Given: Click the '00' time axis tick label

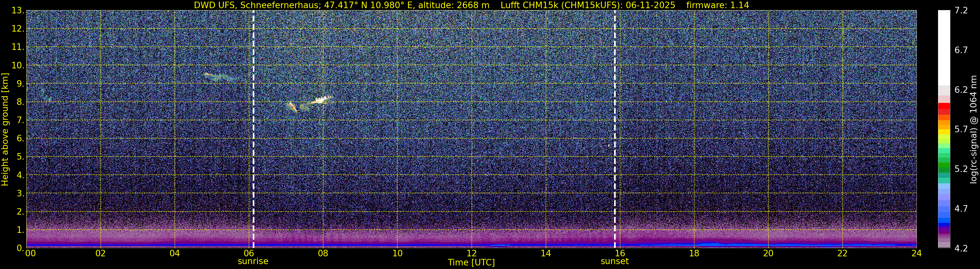Looking at the screenshot, I should tap(31, 253).
